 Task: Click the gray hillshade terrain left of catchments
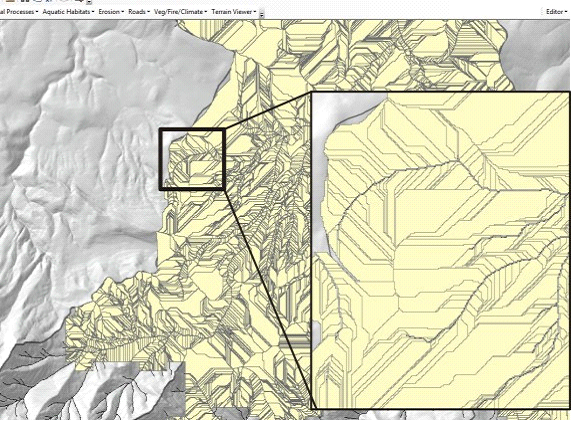[91, 146]
